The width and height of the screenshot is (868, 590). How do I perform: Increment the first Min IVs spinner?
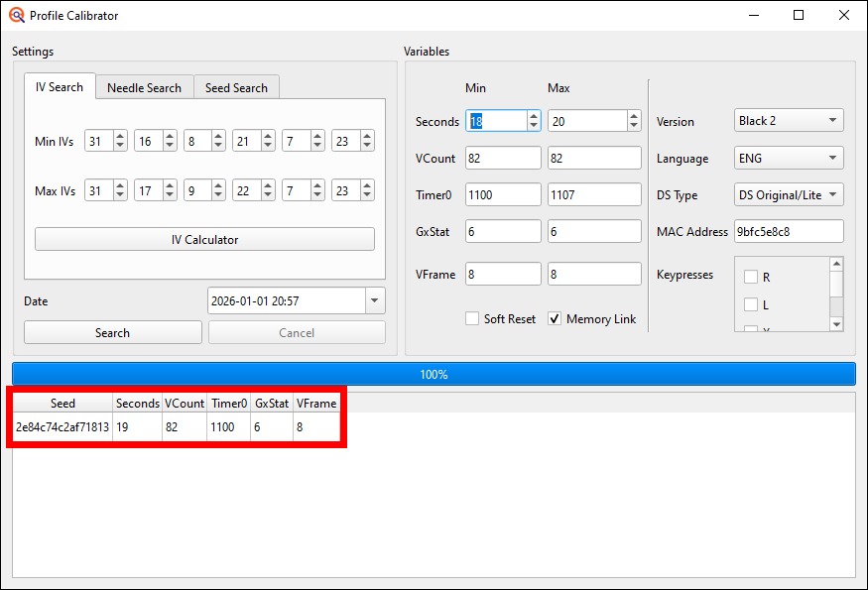point(122,135)
